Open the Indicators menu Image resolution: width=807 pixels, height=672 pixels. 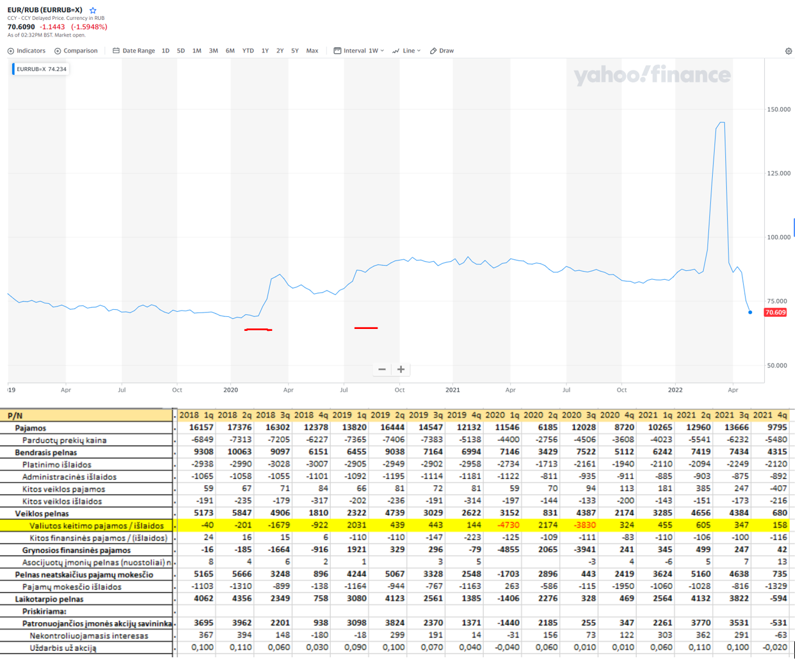(x=26, y=51)
